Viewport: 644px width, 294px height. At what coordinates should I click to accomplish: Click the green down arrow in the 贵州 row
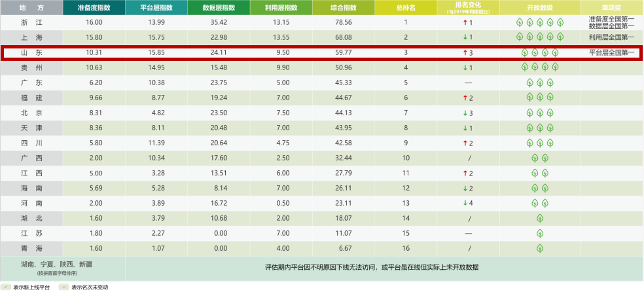pos(465,68)
